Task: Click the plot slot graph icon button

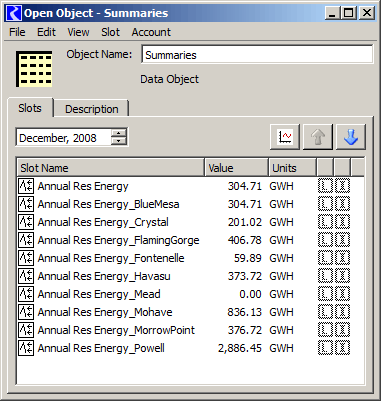Action: pos(285,137)
